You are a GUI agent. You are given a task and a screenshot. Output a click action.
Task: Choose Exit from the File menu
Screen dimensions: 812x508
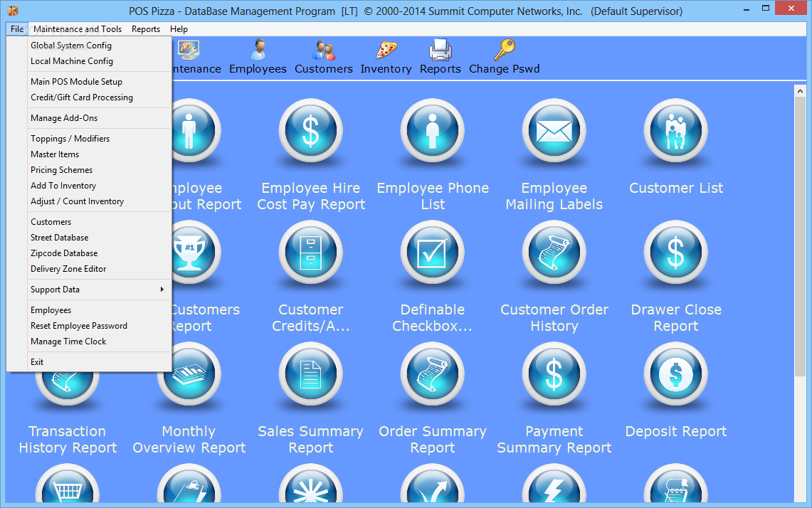click(98, 362)
